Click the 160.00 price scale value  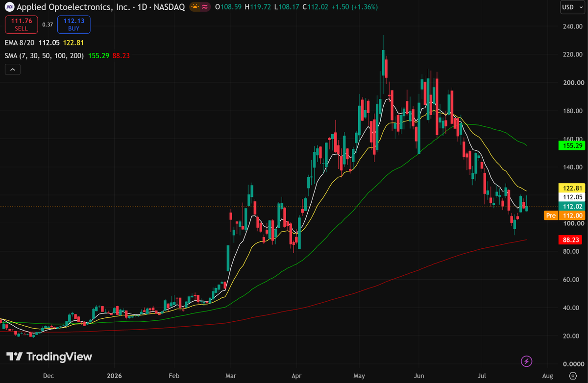[572, 139]
